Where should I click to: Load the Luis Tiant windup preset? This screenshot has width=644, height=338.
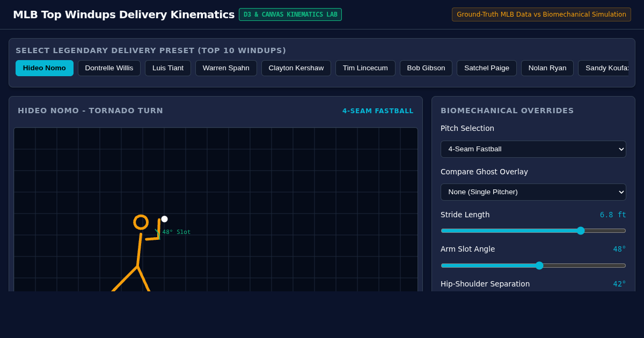pyautogui.click(x=168, y=68)
